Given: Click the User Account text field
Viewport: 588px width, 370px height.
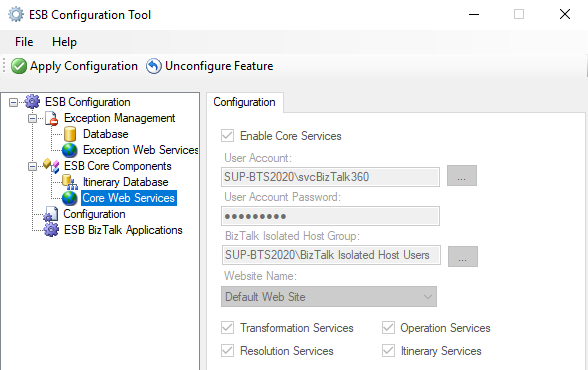Looking at the screenshot, I should tap(330, 177).
